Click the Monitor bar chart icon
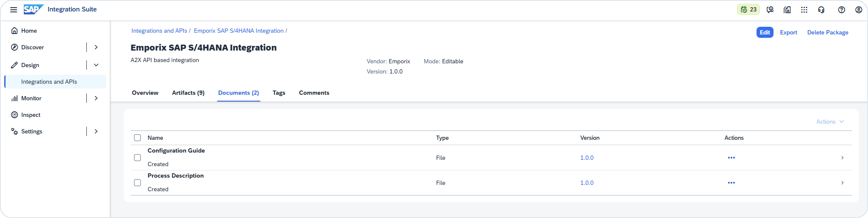This screenshot has height=218, width=868. coord(14,98)
